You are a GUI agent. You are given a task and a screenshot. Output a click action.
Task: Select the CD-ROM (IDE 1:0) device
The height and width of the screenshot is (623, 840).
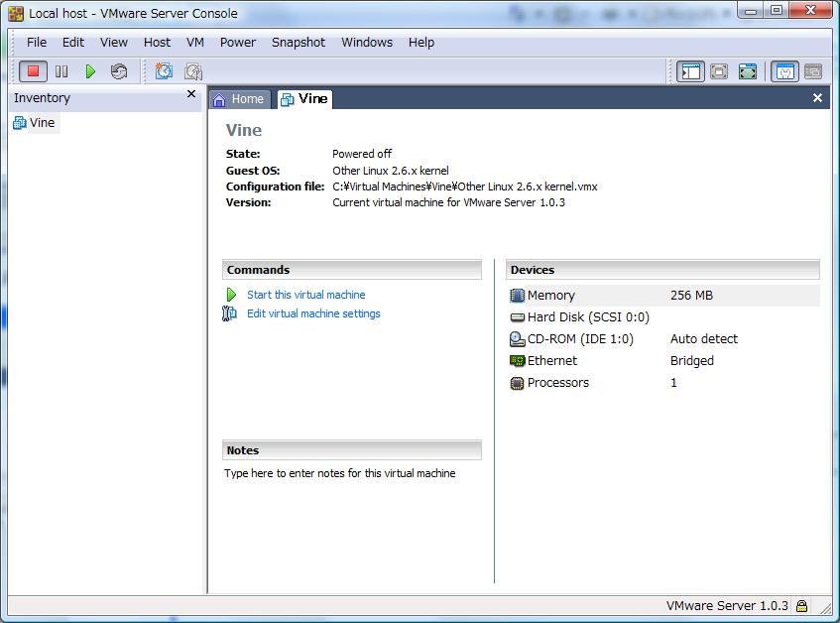pyautogui.click(x=579, y=339)
